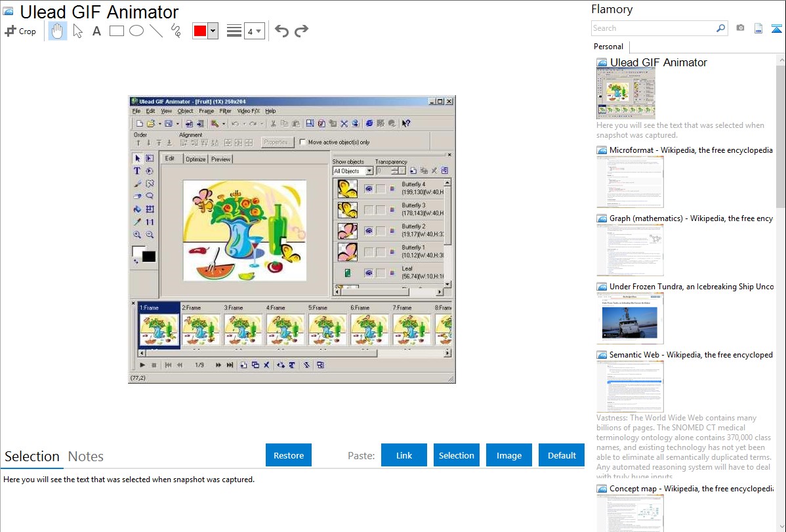Toggle Move active object(s) only checkbox
The height and width of the screenshot is (532, 786).
[302, 142]
